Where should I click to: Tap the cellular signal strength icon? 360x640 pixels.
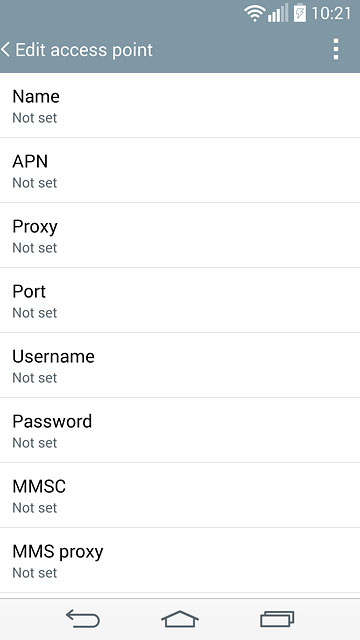(x=278, y=13)
